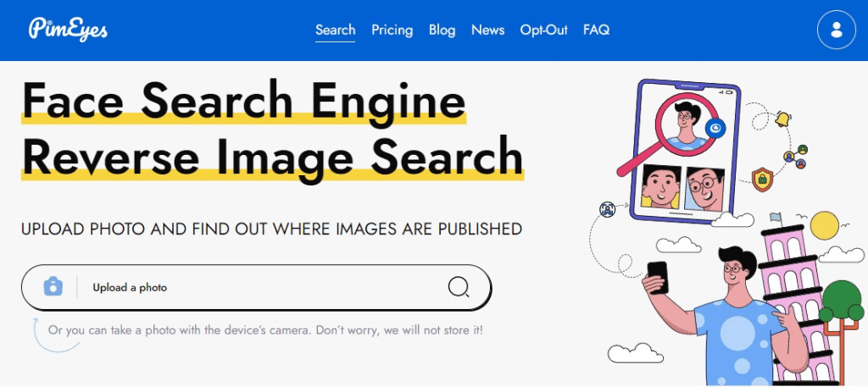Click the blue eye badge on magnifier
Viewport: 868px width, 392px height.
[x=716, y=129]
